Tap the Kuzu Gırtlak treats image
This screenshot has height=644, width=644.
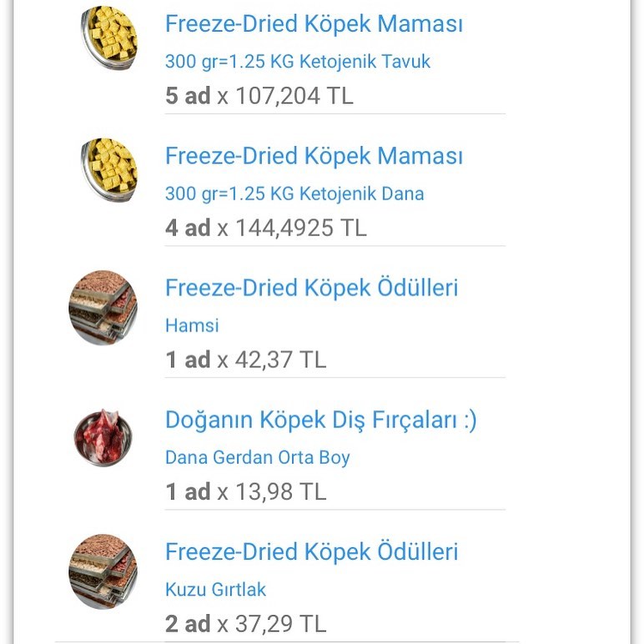pos(103,571)
